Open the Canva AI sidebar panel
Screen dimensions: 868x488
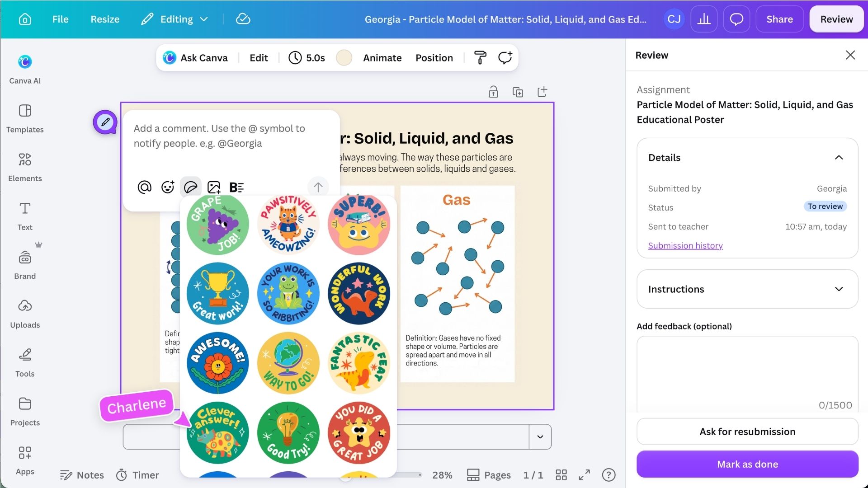(x=25, y=69)
